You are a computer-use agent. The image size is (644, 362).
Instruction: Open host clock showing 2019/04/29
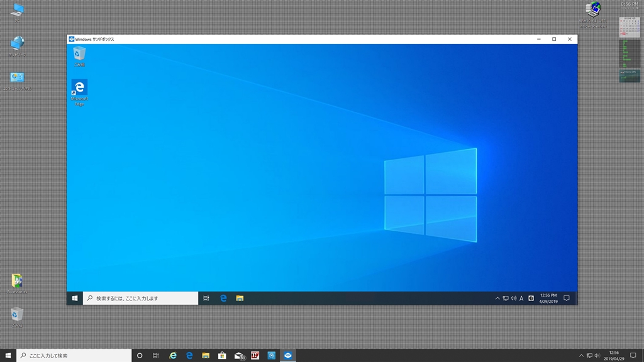[614, 356]
